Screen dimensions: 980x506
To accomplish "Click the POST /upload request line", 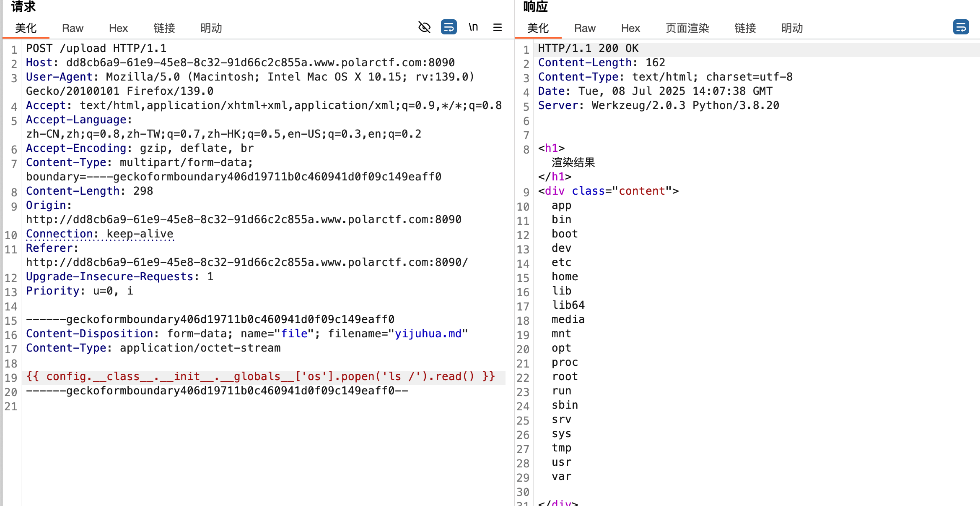I will 96,48.
